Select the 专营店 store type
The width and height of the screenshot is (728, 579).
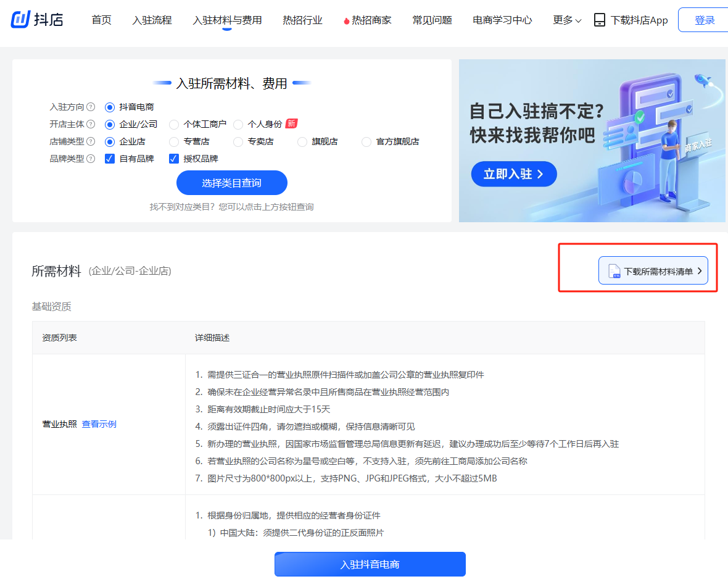coord(173,142)
